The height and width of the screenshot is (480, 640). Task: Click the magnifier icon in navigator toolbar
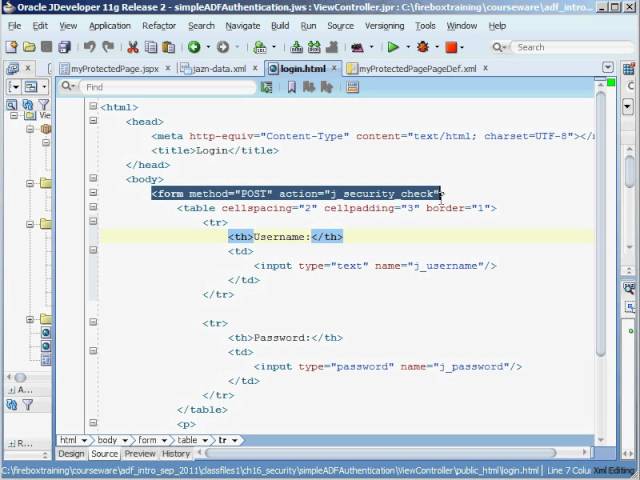[11, 105]
